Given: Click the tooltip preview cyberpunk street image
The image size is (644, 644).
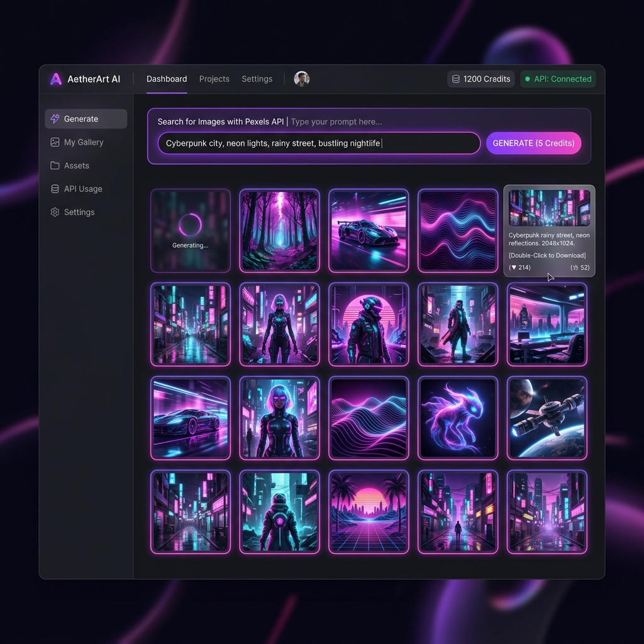Looking at the screenshot, I should pos(550,208).
